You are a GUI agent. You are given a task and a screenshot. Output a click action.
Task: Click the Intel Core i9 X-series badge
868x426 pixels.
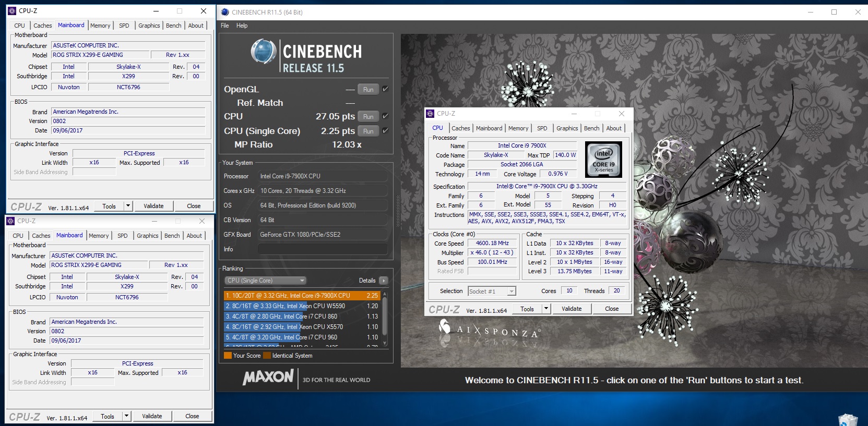click(603, 160)
